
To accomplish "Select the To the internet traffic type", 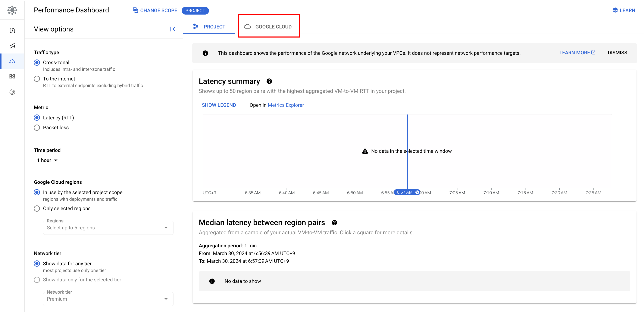I will click(37, 79).
